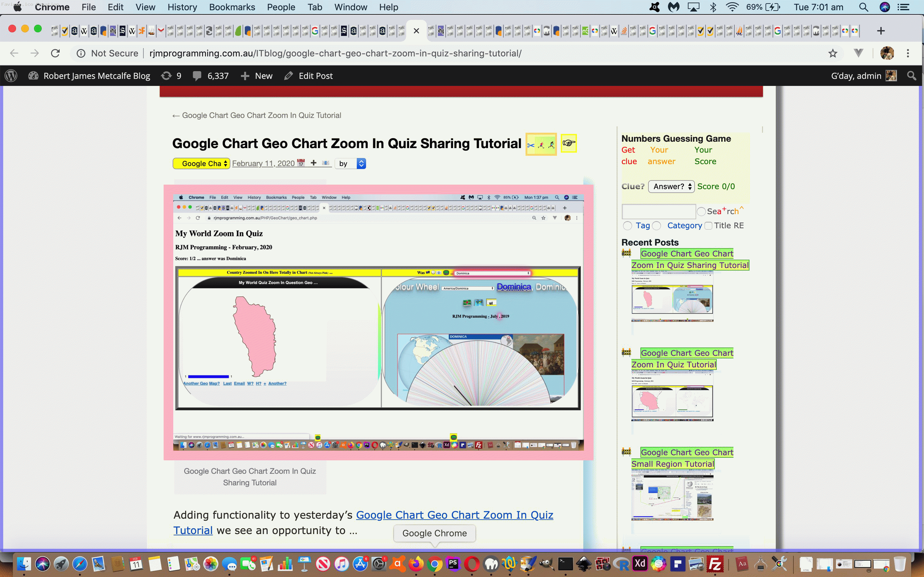Screen dimensions: 924x577
Task: Reload the current page
Action: click(x=56, y=54)
